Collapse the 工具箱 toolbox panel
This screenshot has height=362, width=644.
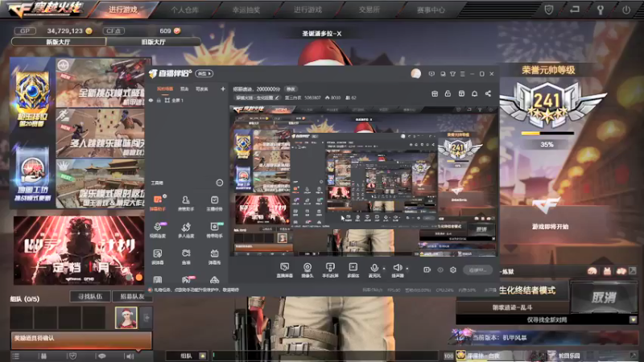tap(219, 183)
